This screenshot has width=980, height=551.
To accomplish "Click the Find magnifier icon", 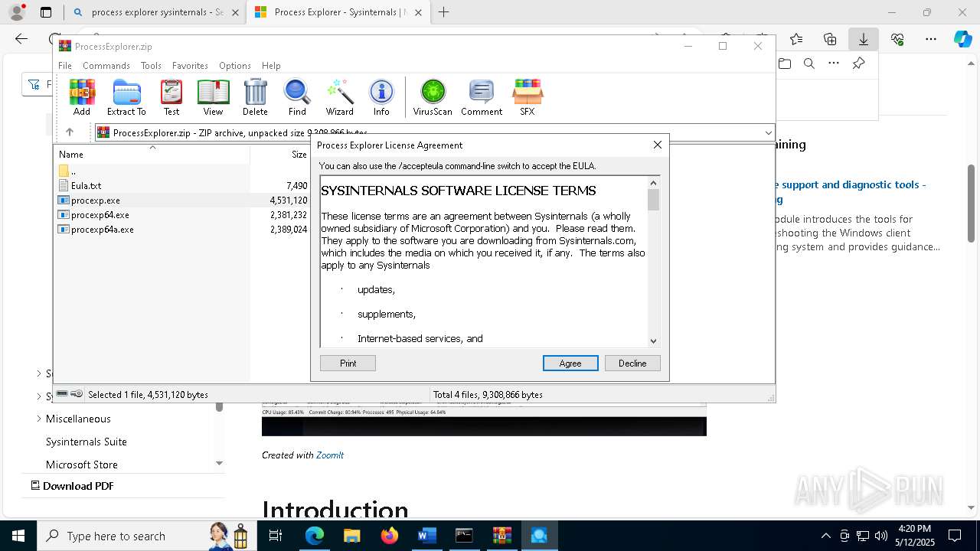I will click(x=297, y=97).
